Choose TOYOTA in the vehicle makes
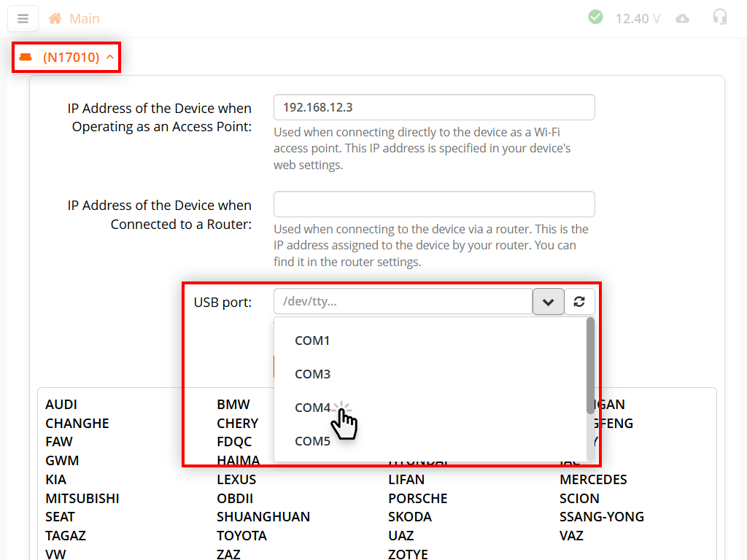Screen dimensions: 747x560 (x=241, y=536)
